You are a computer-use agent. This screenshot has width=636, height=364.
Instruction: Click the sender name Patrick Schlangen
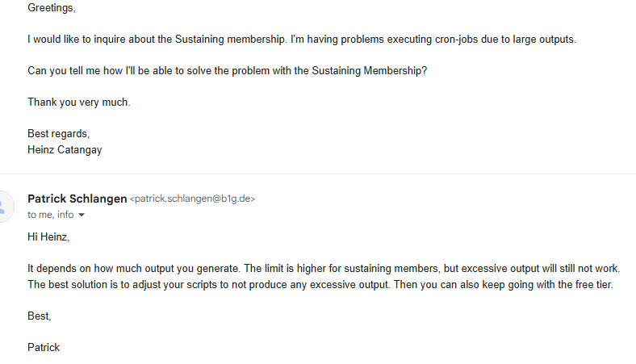coord(77,199)
